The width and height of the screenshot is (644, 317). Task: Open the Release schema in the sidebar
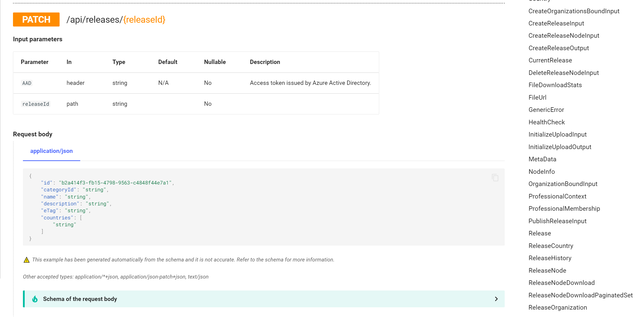tap(539, 233)
